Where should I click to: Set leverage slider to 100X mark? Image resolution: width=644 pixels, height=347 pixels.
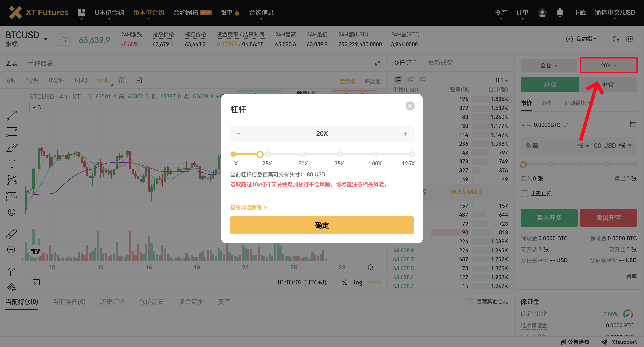pyautogui.click(x=375, y=154)
